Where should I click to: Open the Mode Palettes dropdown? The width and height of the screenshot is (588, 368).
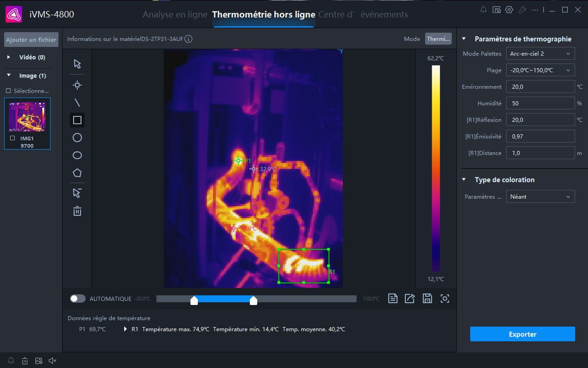[x=540, y=53]
